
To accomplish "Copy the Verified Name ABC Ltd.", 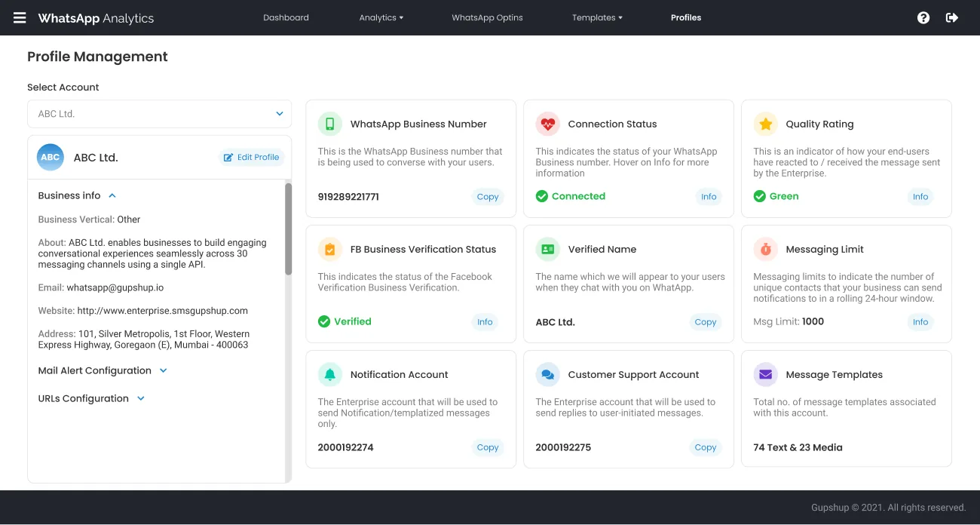I will (x=706, y=322).
